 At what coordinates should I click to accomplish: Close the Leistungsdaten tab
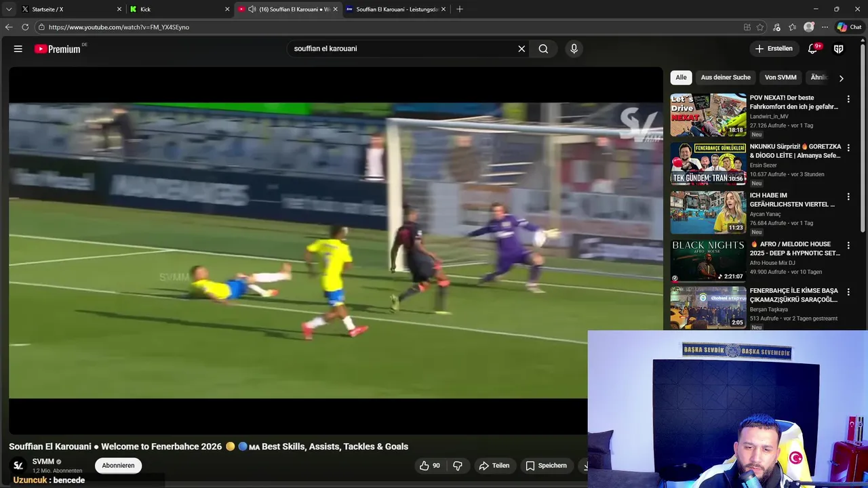(x=443, y=9)
